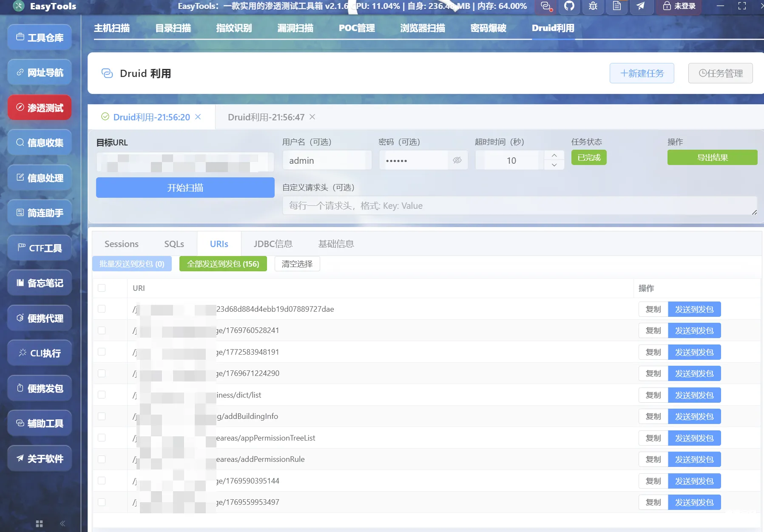This screenshot has width=764, height=532.
Task: Close the Druid利用-21:56:47 task tab
Action: [x=312, y=117]
